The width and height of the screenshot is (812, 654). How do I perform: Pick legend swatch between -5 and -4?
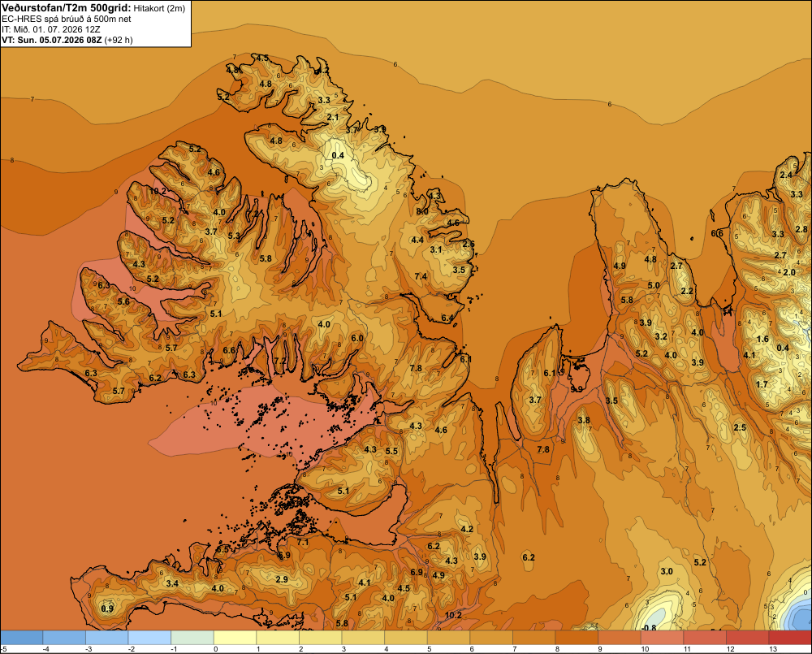(x=22, y=637)
